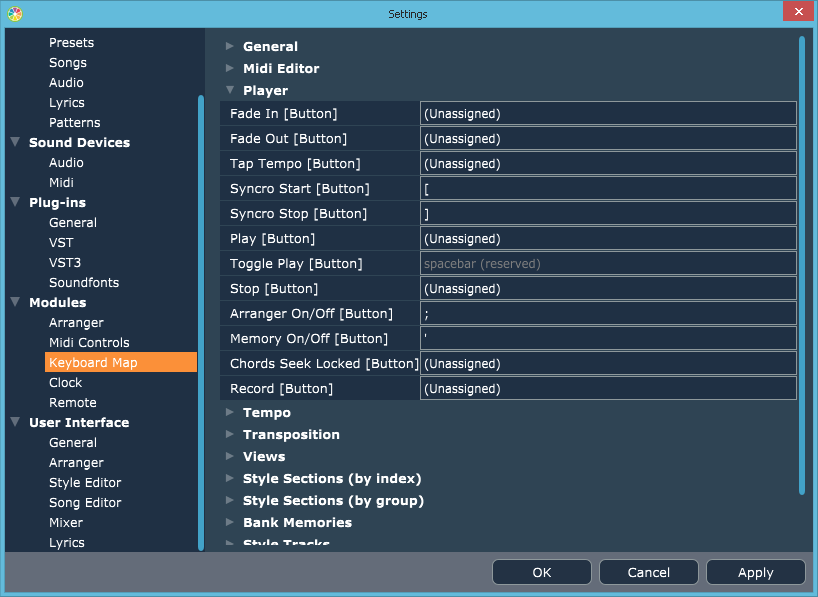The width and height of the screenshot is (818, 597).
Task: Click the Memory On/Off key field
Action: click(608, 339)
